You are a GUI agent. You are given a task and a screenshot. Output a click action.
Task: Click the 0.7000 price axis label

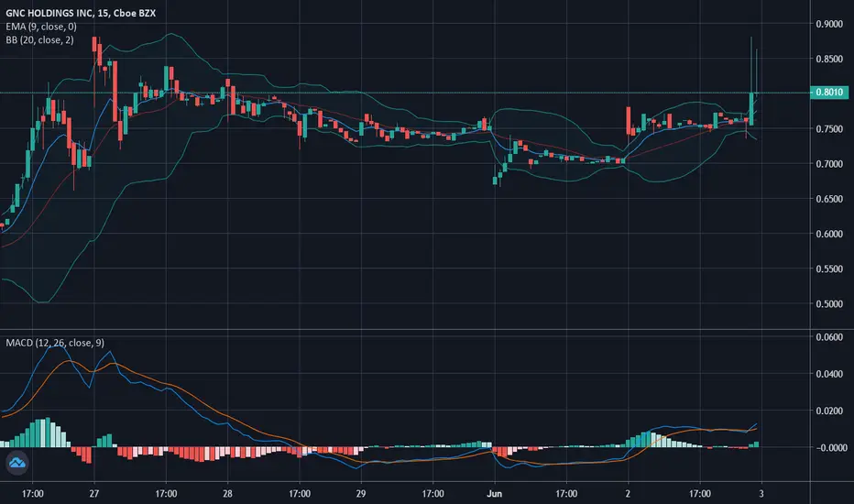click(x=829, y=164)
